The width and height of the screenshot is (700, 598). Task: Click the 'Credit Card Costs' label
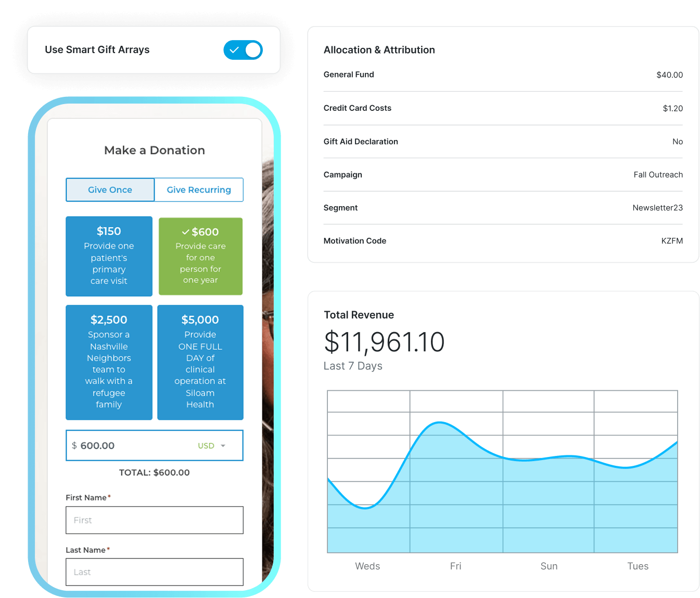click(358, 108)
